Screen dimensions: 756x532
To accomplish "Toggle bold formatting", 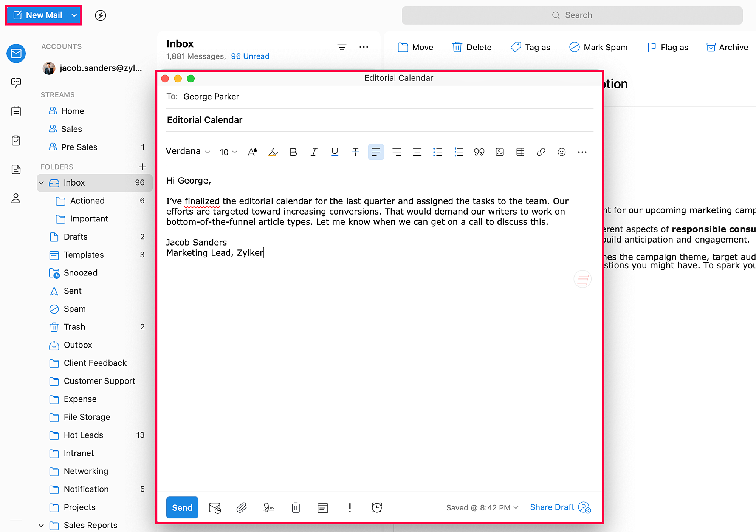I will point(293,152).
